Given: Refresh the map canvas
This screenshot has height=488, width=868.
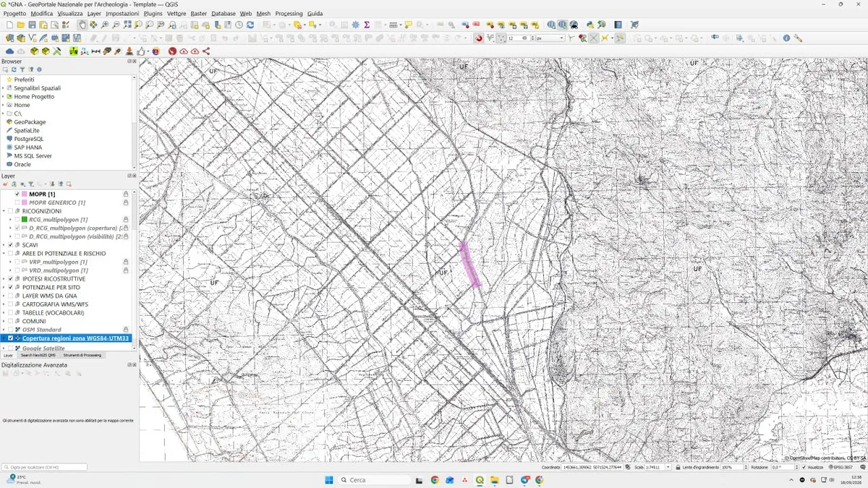Looking at the screenshot, I should (250, 25).
